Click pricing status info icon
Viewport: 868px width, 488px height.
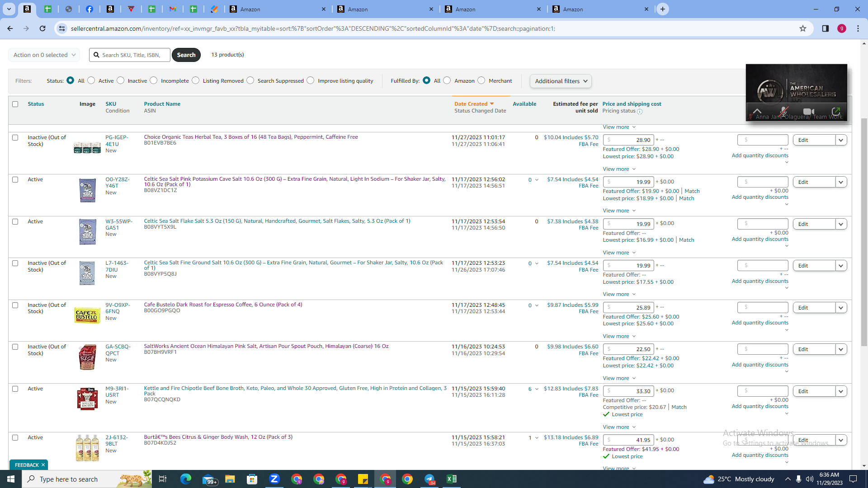(640, 112)
